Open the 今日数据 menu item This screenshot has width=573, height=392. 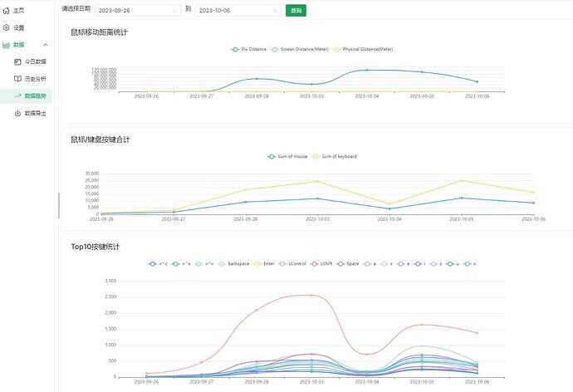pyautogui.click(x=36, y=62)
